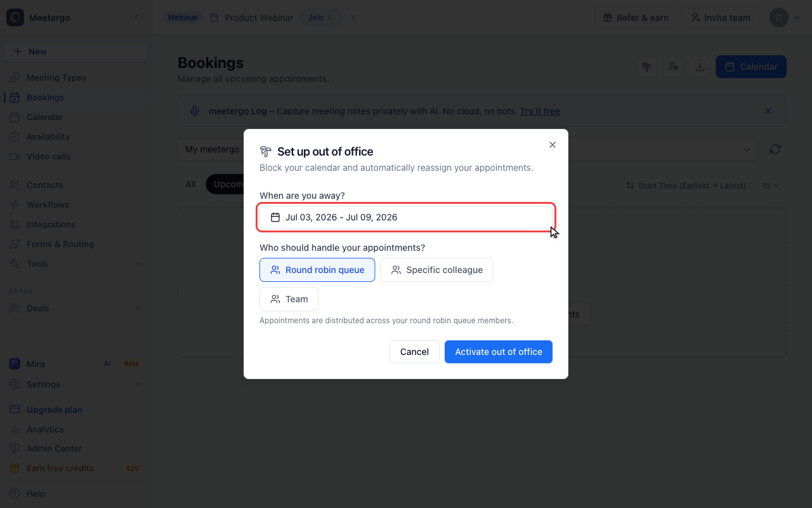This screenshot has height=508, width=812.
Task: Click the download bookings icon
Action: tap(700, 67)
